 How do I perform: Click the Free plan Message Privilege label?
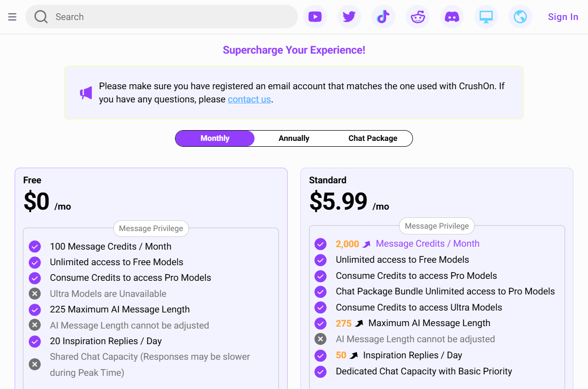point(151,228)
